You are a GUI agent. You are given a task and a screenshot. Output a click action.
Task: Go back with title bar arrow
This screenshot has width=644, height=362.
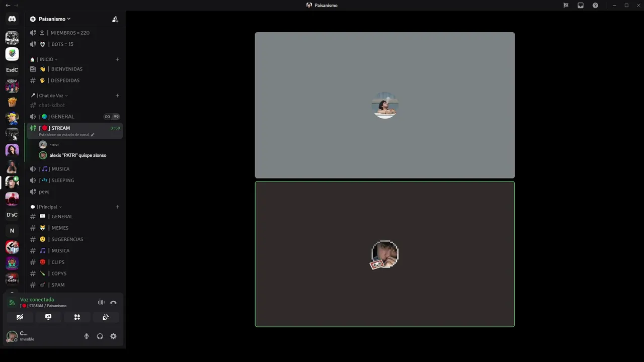(x=8, y=5)
